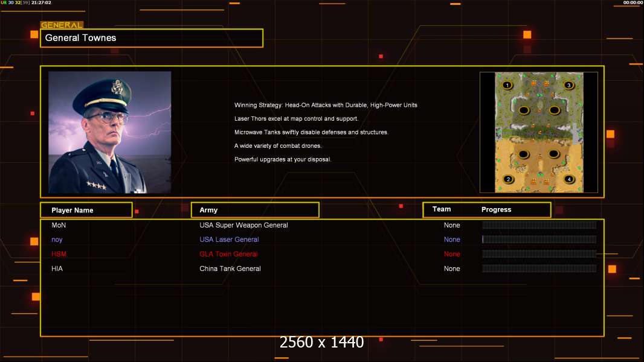Click the team value None for noy
The image size is (644, 362).
point(452,240)
